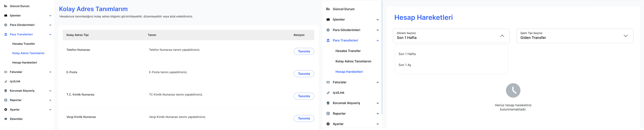
Task: Choose Son 1 Hafta from the dropdown list
Action: 407,54
